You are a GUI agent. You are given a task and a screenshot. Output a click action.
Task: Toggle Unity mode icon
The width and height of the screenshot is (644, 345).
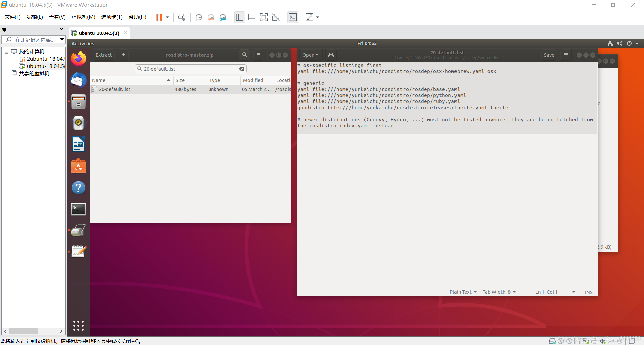click(276, 17)
